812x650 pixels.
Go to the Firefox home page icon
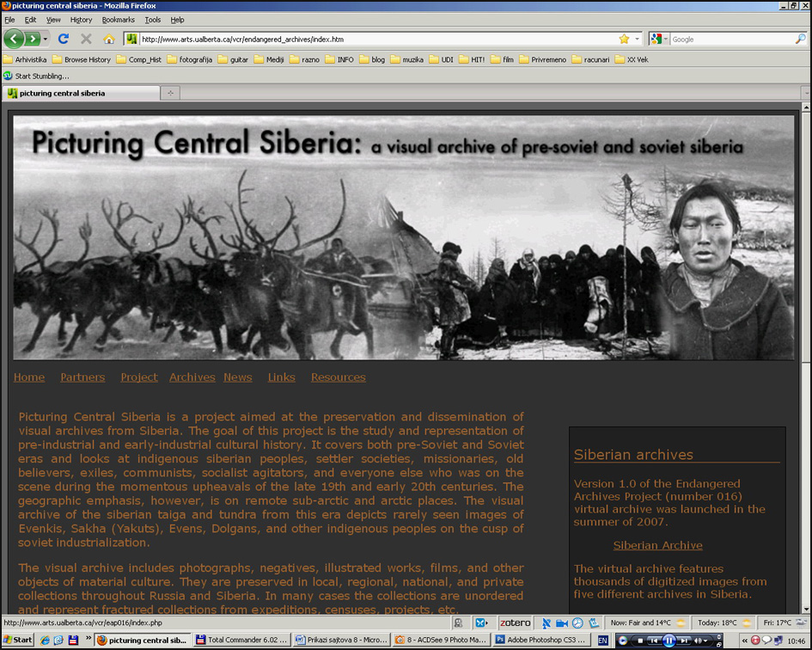click(108, 39)
